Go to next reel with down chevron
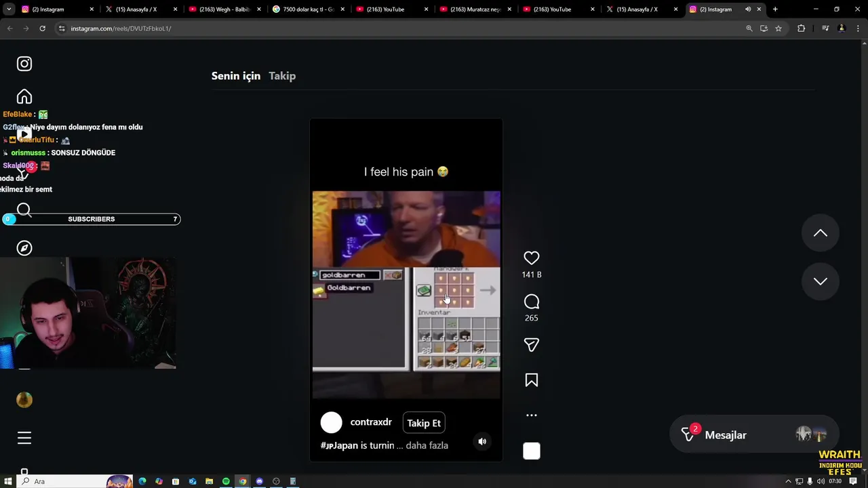 coord(821,281)
